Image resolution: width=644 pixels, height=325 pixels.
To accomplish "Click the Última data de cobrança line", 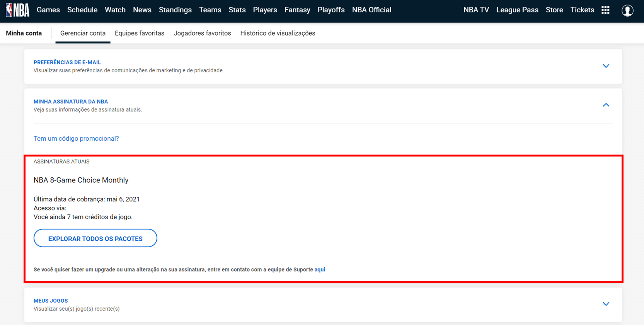I will (x=87, y=199).
